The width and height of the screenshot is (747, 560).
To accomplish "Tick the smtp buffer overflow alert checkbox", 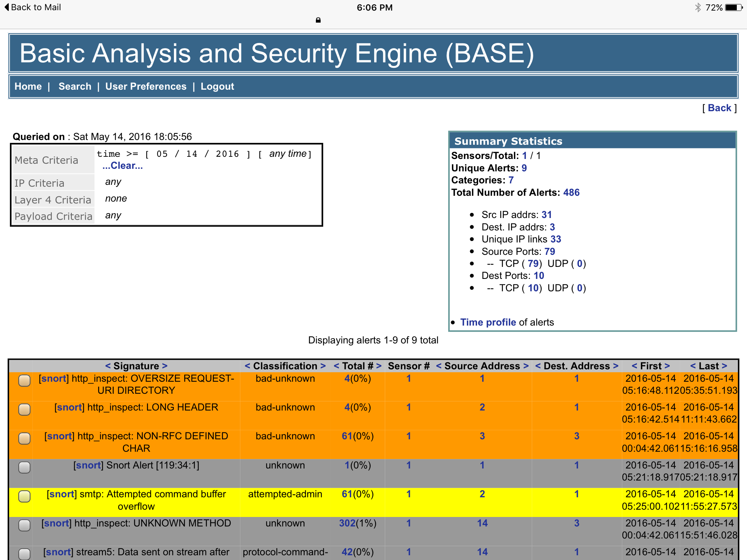I will (24, 496).
